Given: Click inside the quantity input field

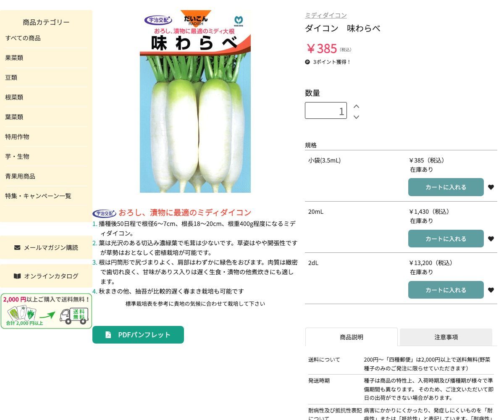Looking at the screenshot, I should click(x=326, y=110).
